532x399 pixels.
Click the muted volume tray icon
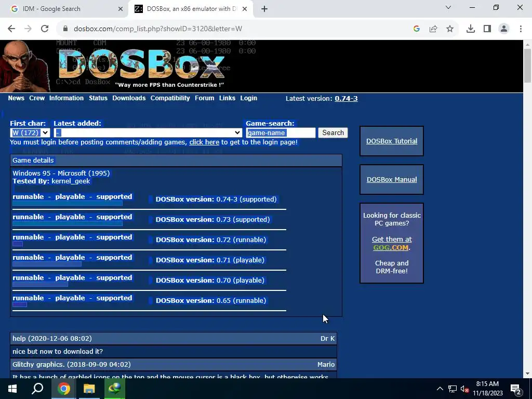tap(465, 389)
